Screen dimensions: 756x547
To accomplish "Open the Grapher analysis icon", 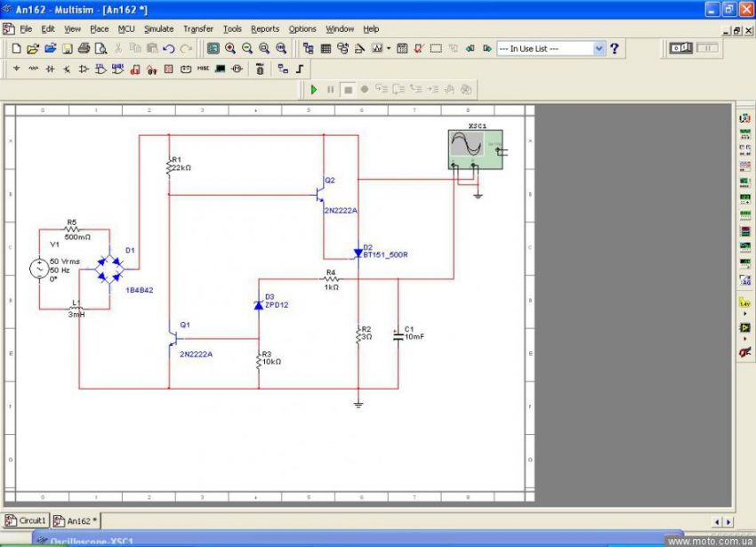I will (376, 48).
